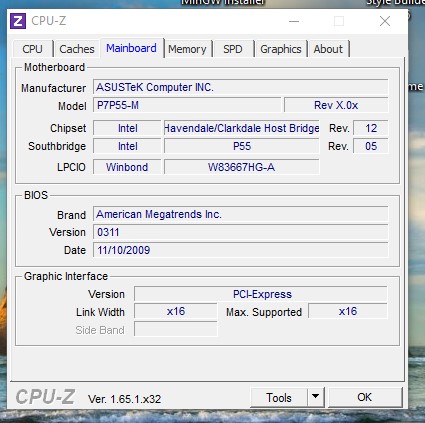Click the BIOS date 11/10/2009 field

pyautogui.click(x=240, y=250)
